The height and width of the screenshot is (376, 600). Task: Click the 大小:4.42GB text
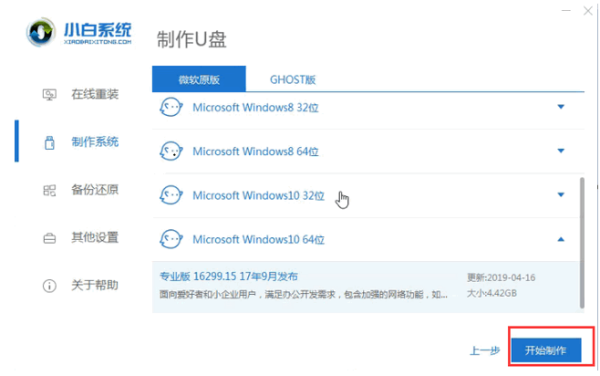[492, 293]
